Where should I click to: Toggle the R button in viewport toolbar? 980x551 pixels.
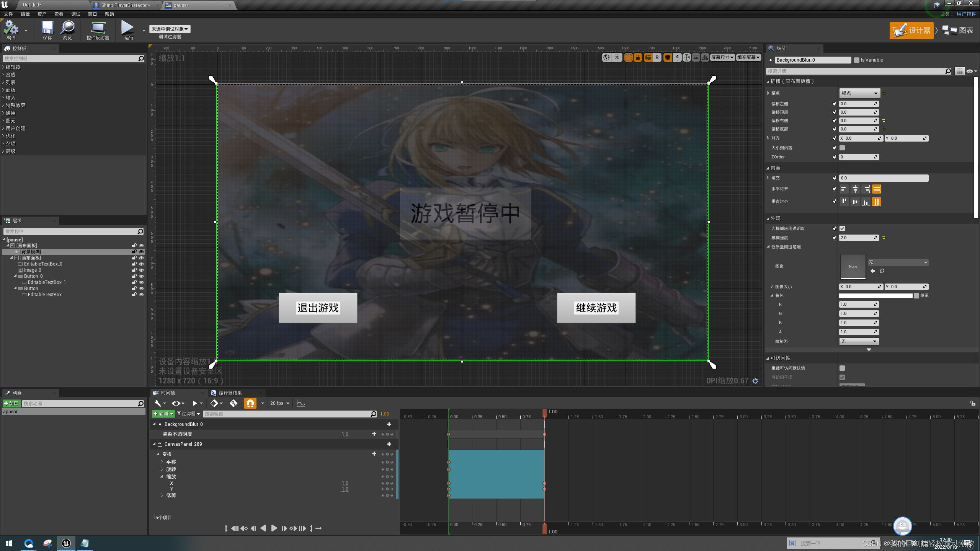(x=657, y=57)
